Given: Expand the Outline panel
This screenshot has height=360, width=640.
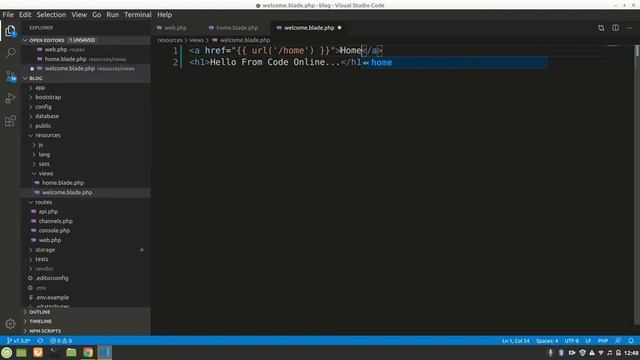Looking at the screenshot, I should [x=86, y=312].
